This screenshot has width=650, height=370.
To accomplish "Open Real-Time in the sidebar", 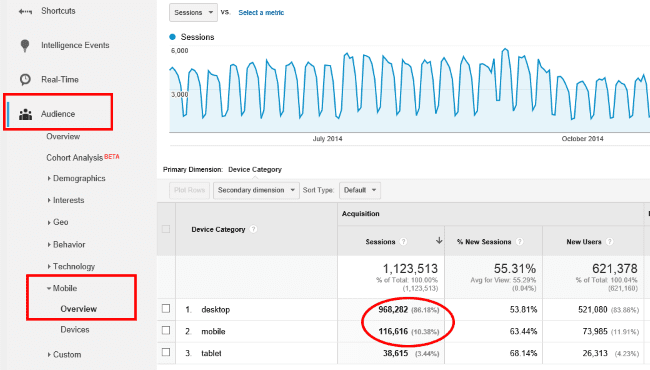I will tap(60, 80).
